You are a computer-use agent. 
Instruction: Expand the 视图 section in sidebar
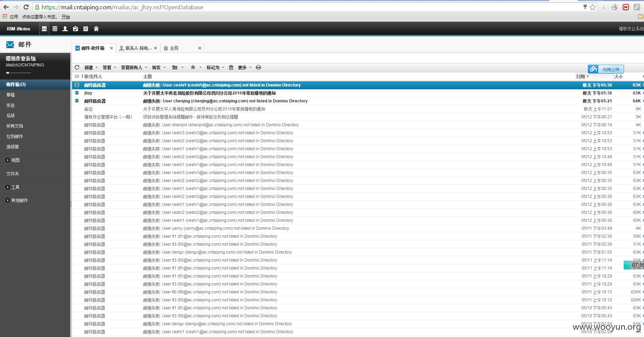click(8, 160)
